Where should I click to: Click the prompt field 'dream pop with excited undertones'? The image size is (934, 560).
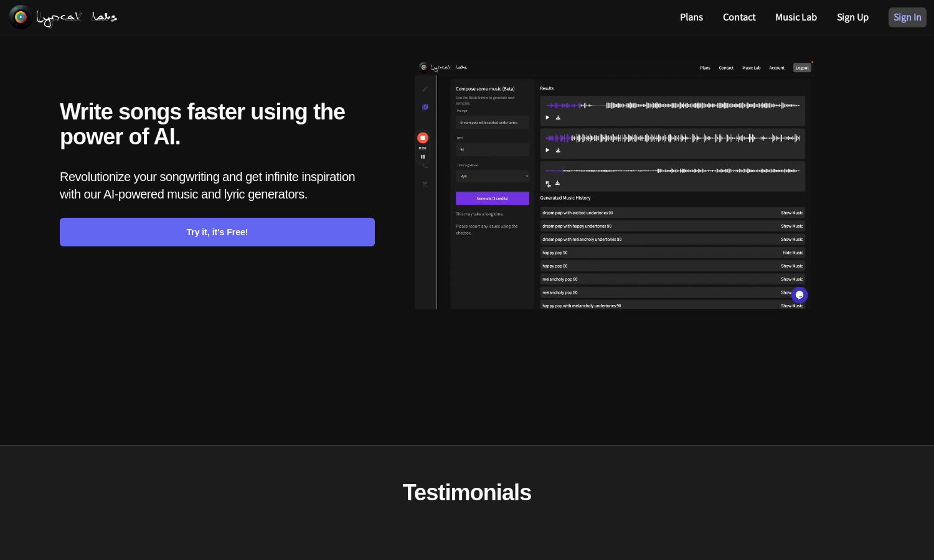click(x=493, y=123)
